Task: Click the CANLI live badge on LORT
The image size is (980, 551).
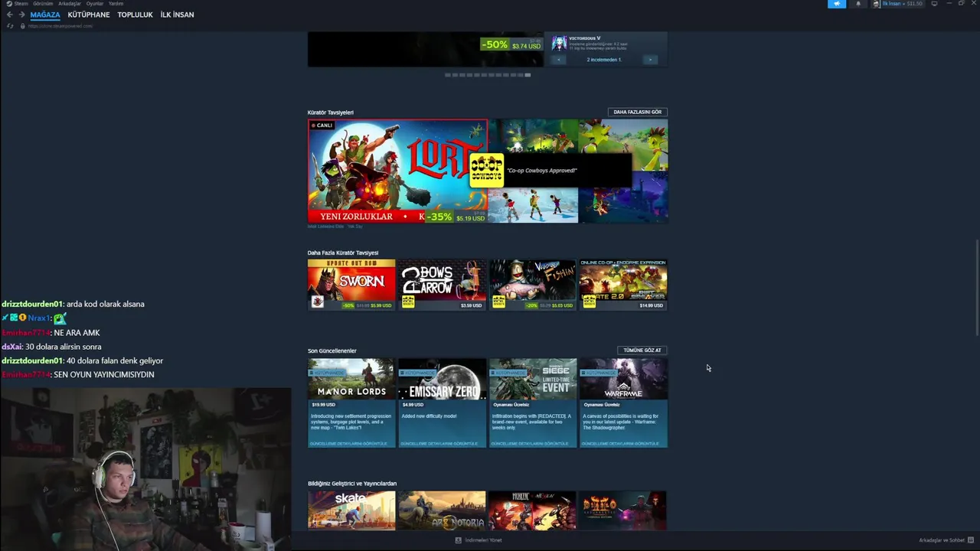Action: click(x=322, y=126)
